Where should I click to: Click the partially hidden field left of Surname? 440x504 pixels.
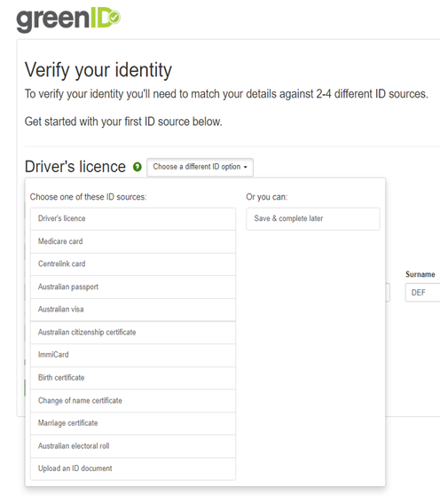(388, 293)
